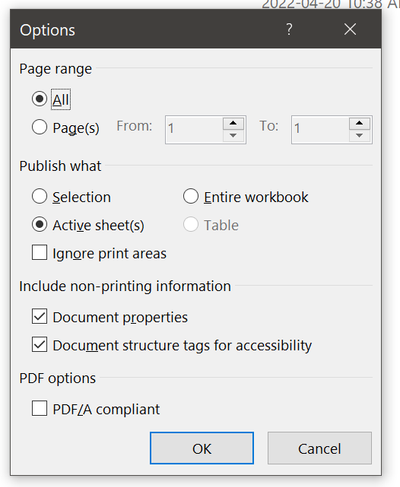The image size is (400, 487).
Task: Click the 'Page range' section label
Action: click(55, 69)
